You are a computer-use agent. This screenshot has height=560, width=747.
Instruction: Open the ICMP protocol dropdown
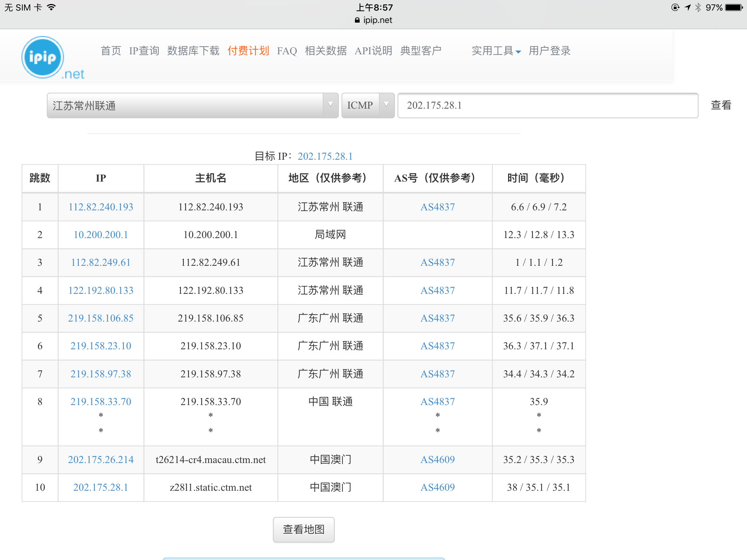click(368, 105)
